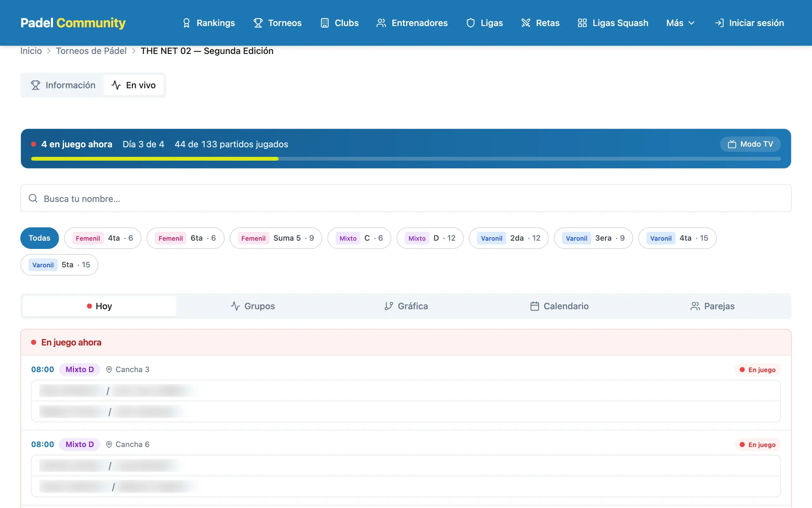Filter by Varonil 5ta category
Viewport: 812px width, 508px height.
59,265
